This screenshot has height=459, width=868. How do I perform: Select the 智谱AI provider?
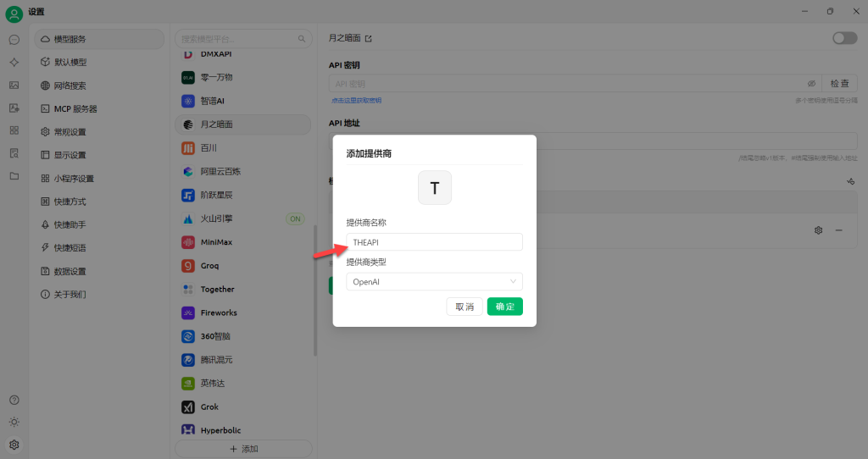point(243,102)
